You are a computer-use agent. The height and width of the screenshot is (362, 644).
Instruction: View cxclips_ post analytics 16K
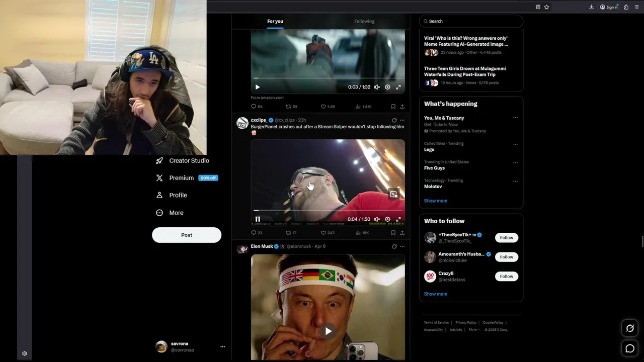[x=362, y=233]
